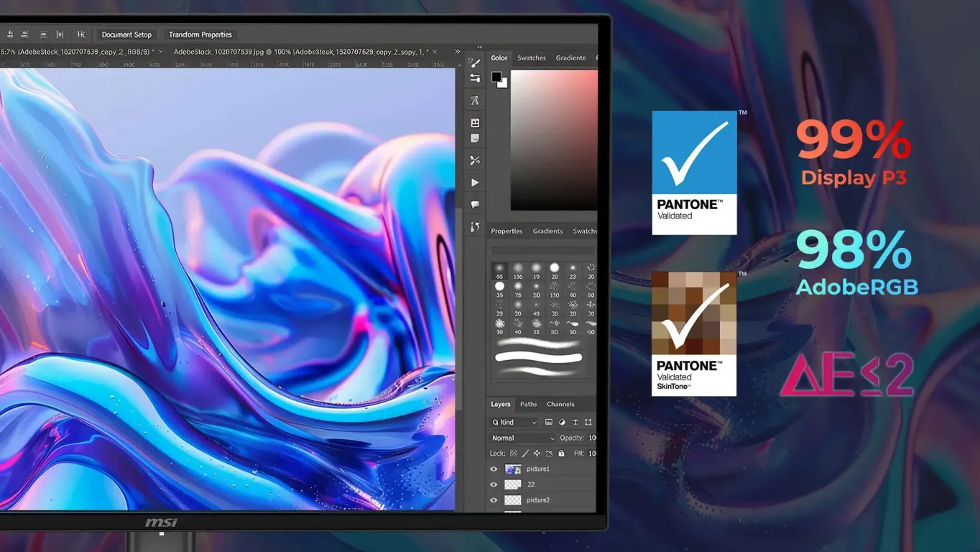Click the lock transparent pixels icon
Screen dimensions: 980x552
513,454
